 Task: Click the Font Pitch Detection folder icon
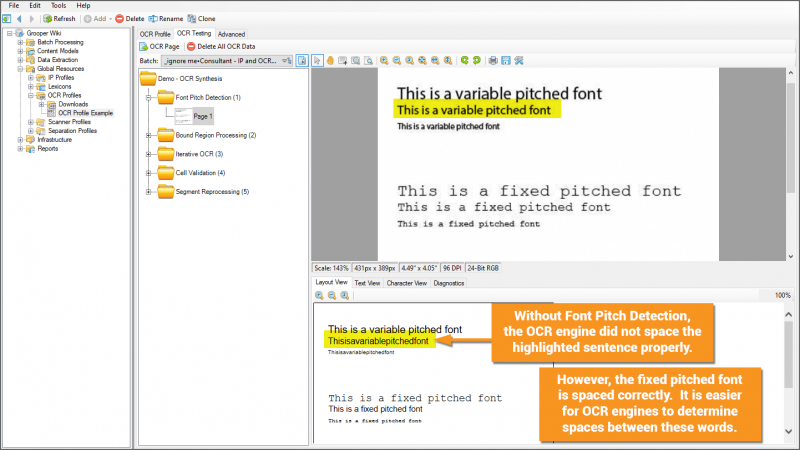pos(166,97)
